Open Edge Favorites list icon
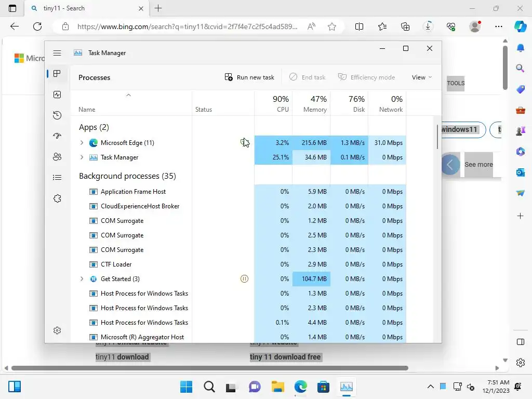Screen dimensions: 532x399 click(382, 26)
